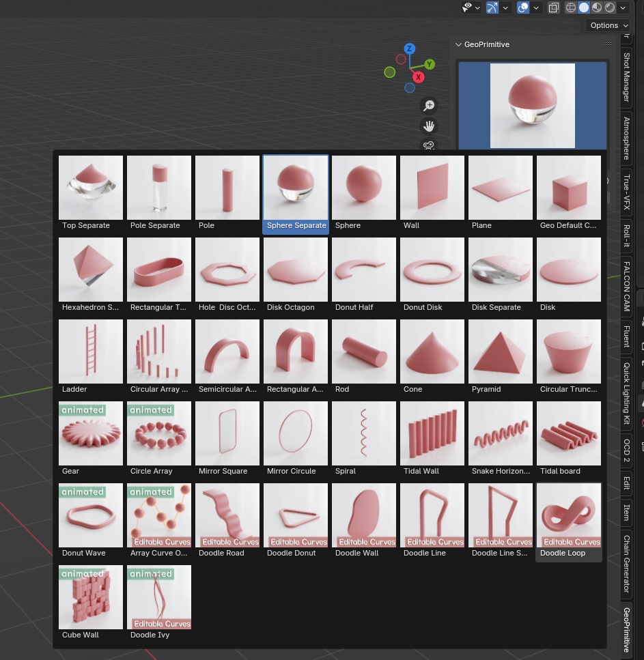Viewport: 644px width, 660px height.
Task: Click the zoom view magnifier icon
Action: pyautogui.click(x=429, y=105)
